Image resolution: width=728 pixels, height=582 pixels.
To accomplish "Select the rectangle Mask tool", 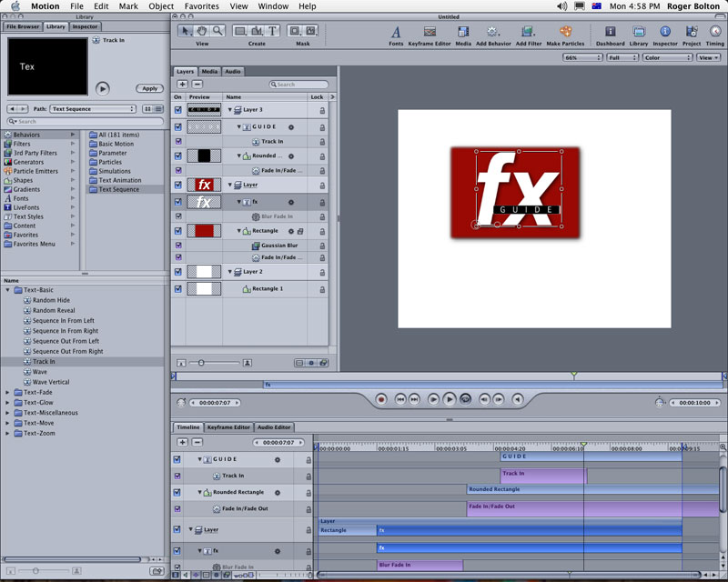I will (x=294, y=31).
